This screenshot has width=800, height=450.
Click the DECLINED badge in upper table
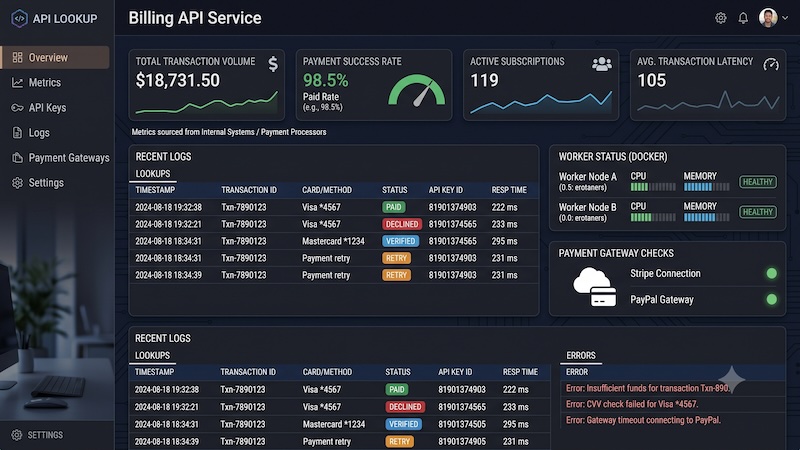[x=402, y=224]
